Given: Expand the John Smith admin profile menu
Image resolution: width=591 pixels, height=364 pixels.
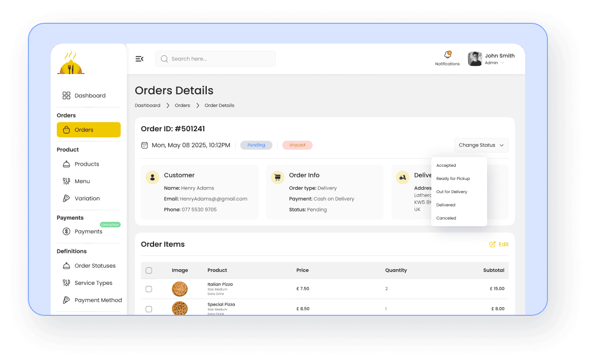Looking at the screenshot, I should pyautogui.click(x=492, y=58).
